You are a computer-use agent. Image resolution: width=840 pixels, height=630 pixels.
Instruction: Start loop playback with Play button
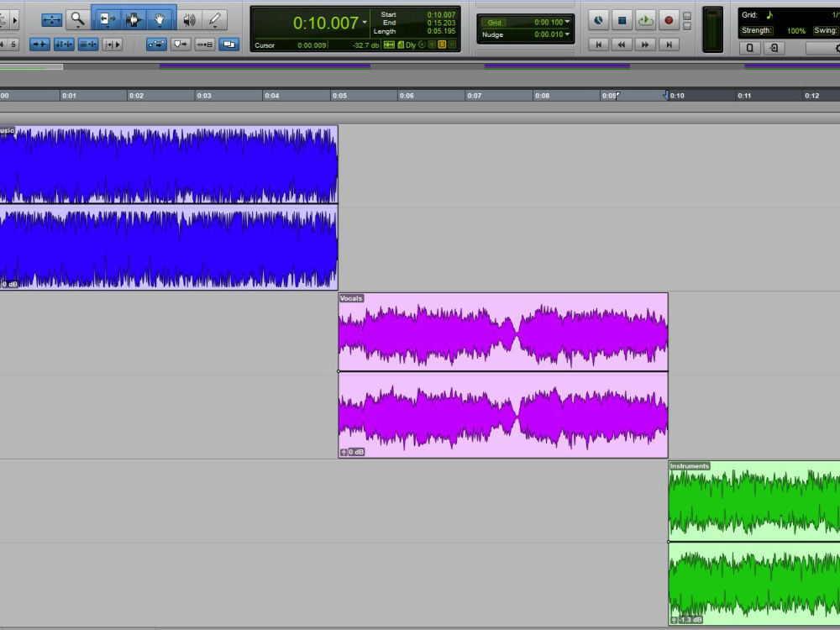(x=645, y=20)
